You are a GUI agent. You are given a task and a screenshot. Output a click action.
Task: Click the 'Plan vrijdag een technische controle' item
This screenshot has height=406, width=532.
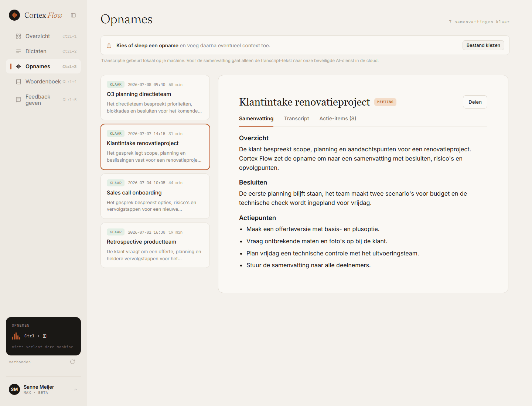coord(333,254)
